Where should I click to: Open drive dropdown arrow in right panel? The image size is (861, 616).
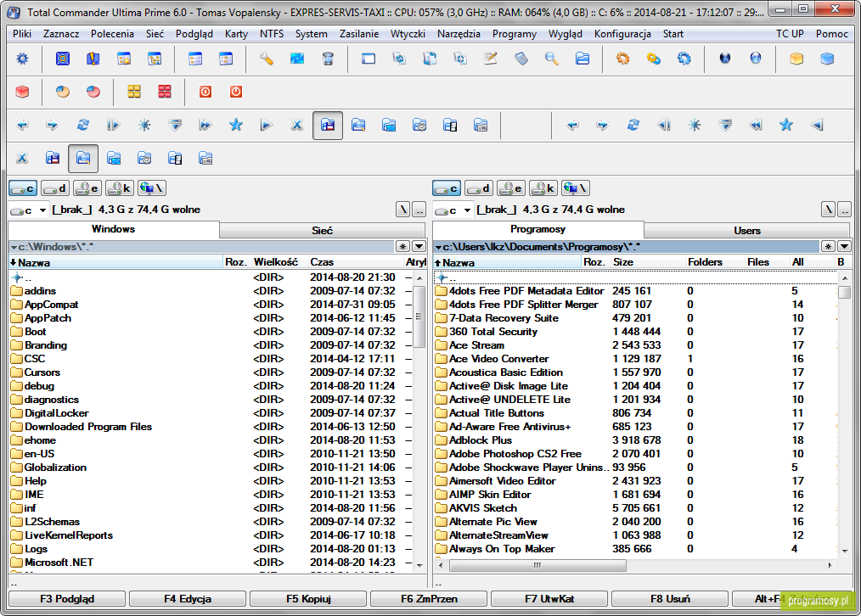[x=467, y=210]
